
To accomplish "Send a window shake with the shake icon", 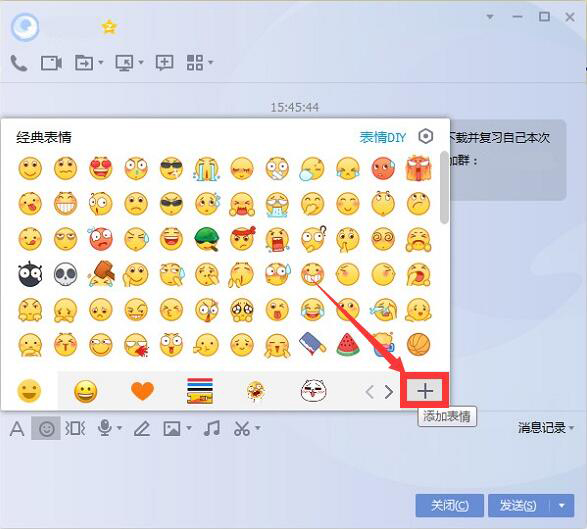I will click(75, 428).
